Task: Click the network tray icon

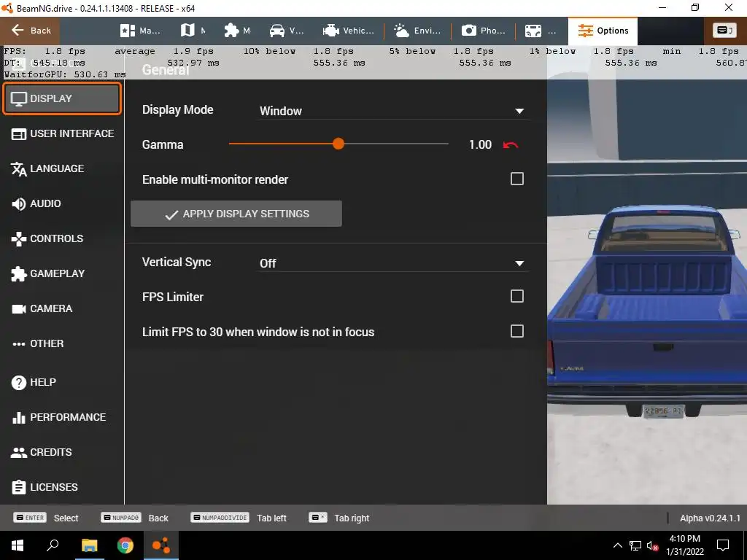Action: (635, 545)
